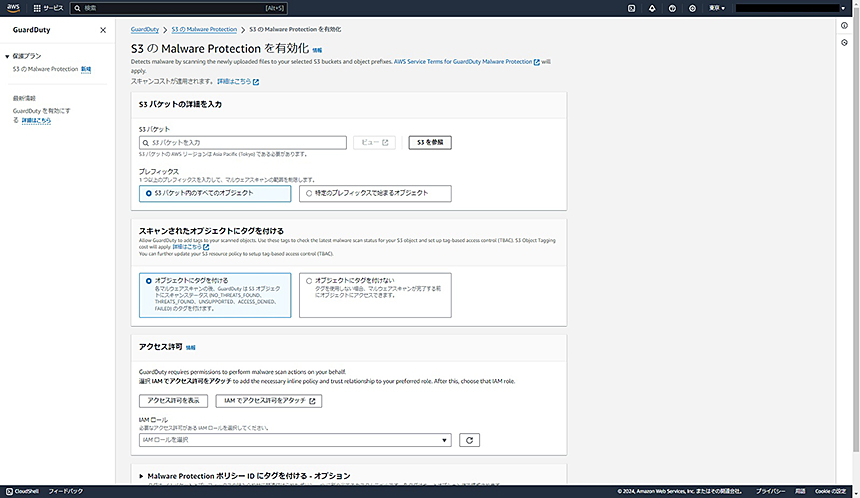Open 用語 footer link
The width and height of the screenshot is (860, 498).
click(x=800, y=491)
